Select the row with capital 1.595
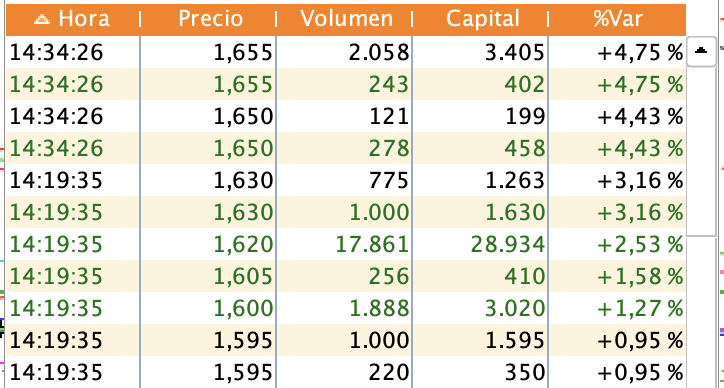This screenshot has width=724, height=388. [x=346, y=340]
